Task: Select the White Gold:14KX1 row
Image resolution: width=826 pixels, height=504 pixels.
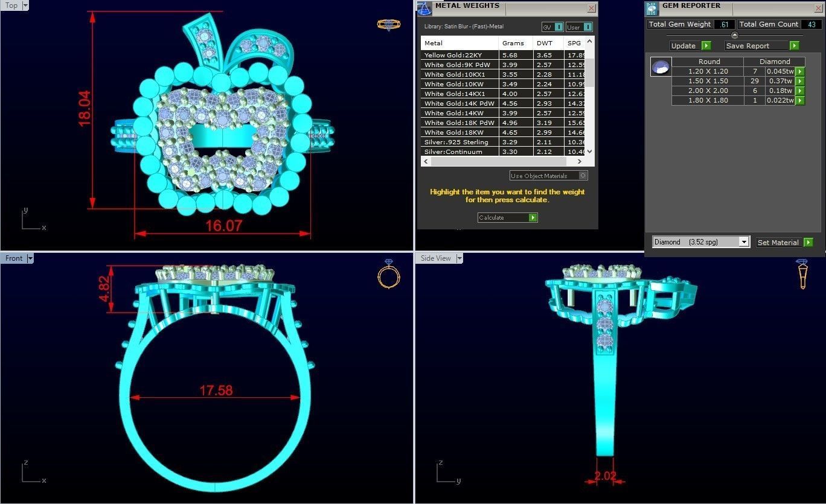Action: coord(503,94)
